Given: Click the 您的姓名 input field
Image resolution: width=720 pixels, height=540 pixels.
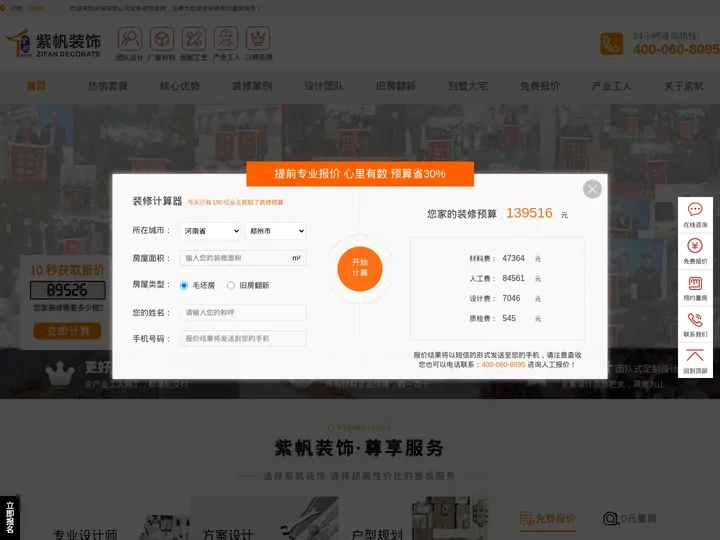Looking at the screenshot, I should coord(243,313).
